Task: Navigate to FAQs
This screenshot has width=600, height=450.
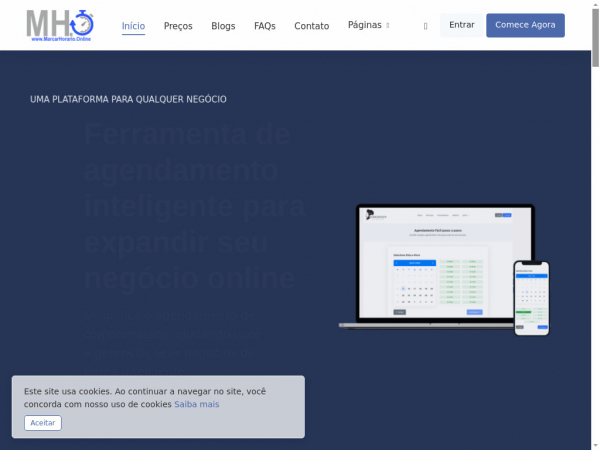Action: click(265, 26)
